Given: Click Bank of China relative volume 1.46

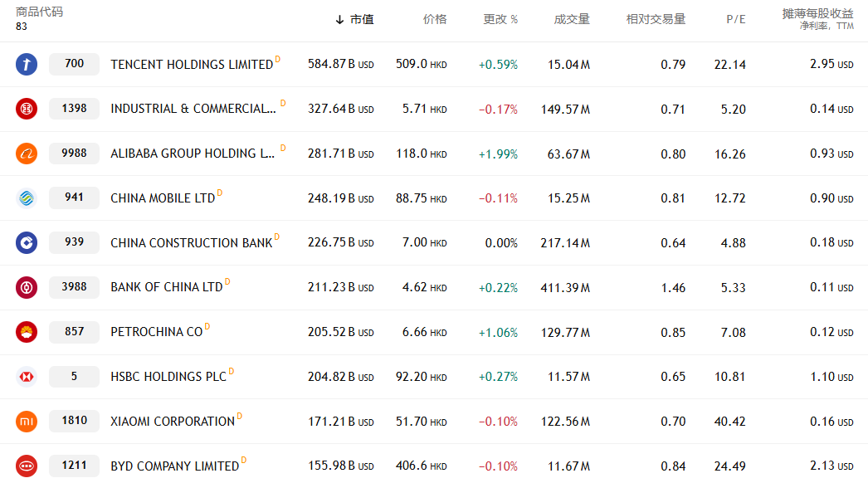Looking at the screenshot, I should click(673, 288).
